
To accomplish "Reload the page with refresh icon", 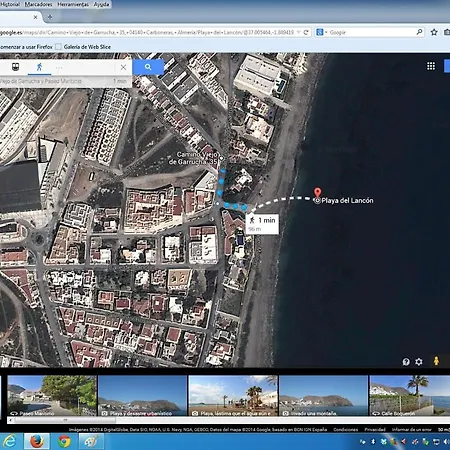I will coord(306,32).
